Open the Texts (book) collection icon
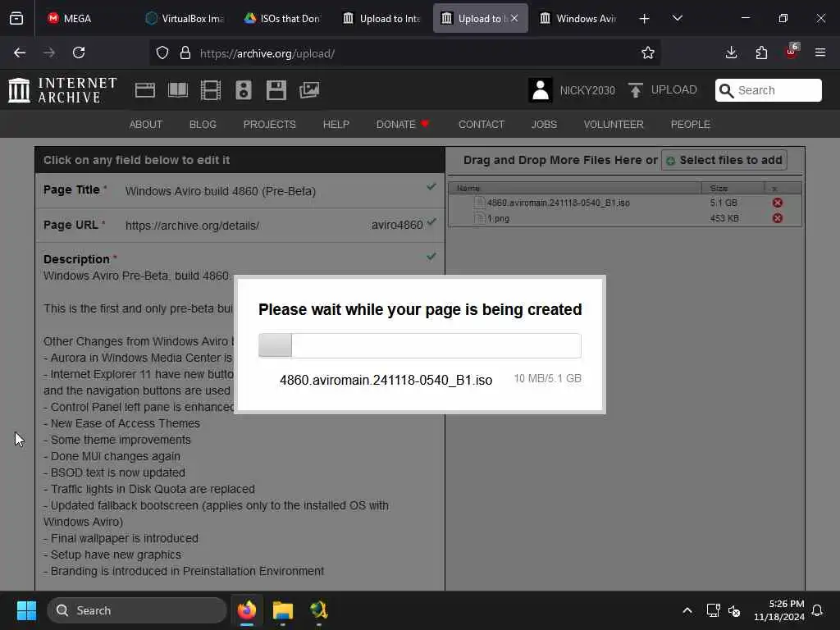 tap(177, 90)
